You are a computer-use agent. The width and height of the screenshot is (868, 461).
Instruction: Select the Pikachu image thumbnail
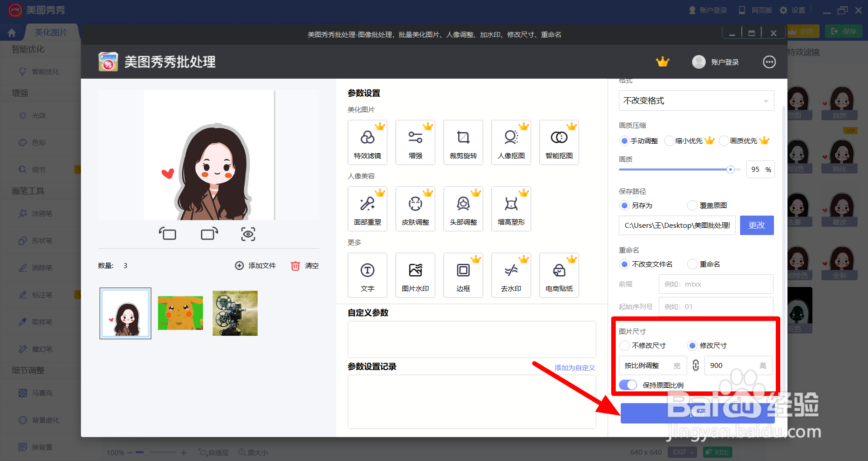tap(180, 313)
